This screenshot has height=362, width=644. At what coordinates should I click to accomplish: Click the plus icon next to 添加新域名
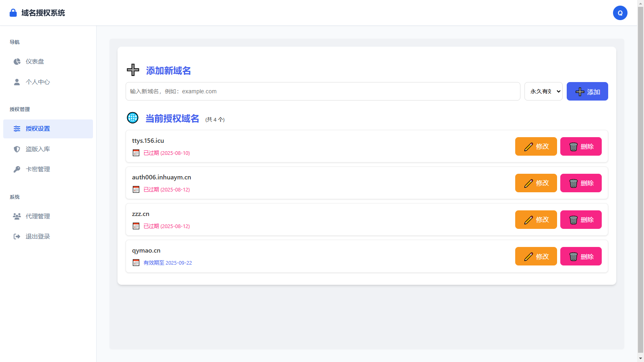click(132, 70)
